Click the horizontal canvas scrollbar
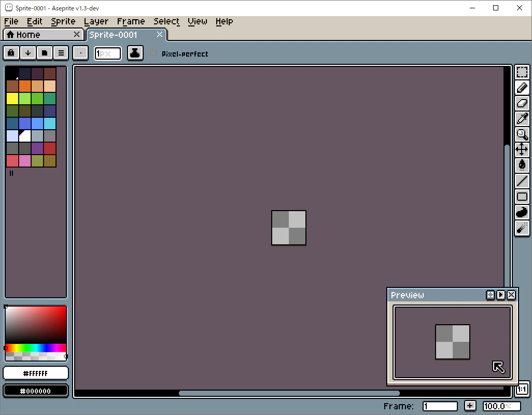Viewport: 532px width, 415px height. (x=289, y=393)
